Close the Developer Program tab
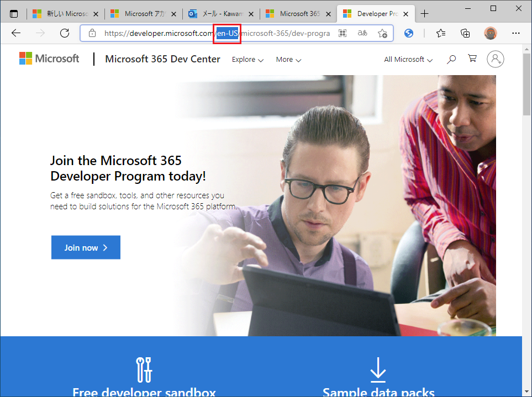This screenshot has width=532, height=397. click(406, 14)
